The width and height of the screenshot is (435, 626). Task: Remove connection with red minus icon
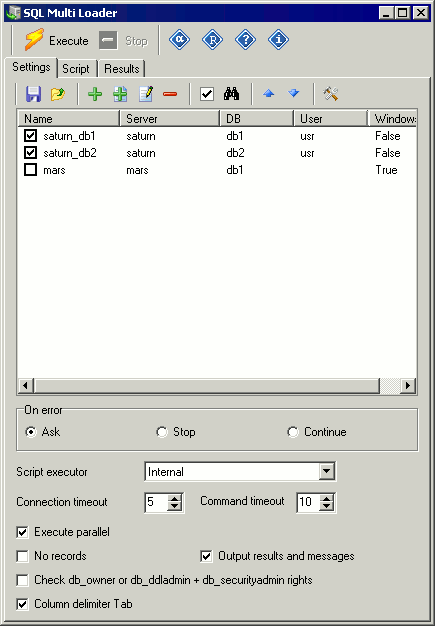(x=170, y=94)
